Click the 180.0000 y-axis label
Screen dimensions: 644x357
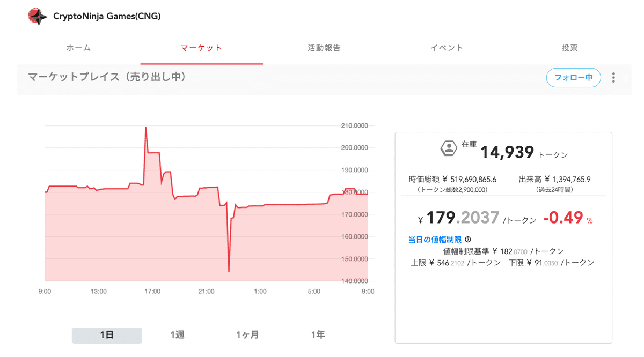tap(354, 192)
